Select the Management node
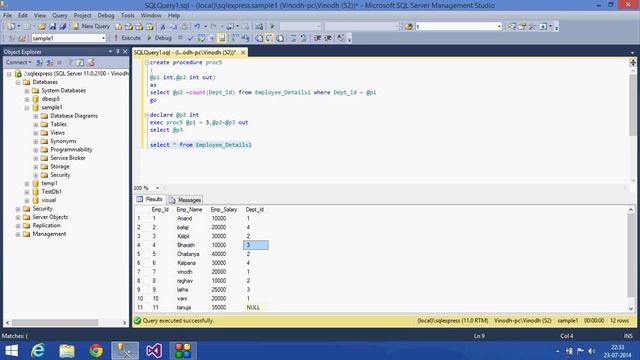640x360 pixels. tap(49, 234)
